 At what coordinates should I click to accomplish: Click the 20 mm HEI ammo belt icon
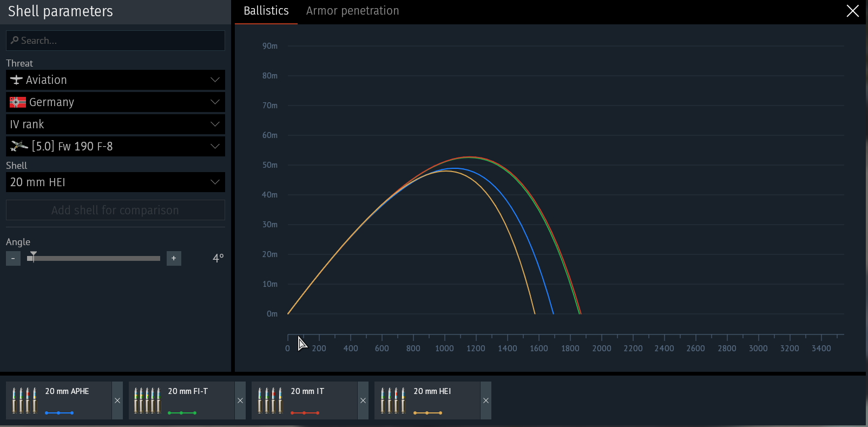coord(393,400)
